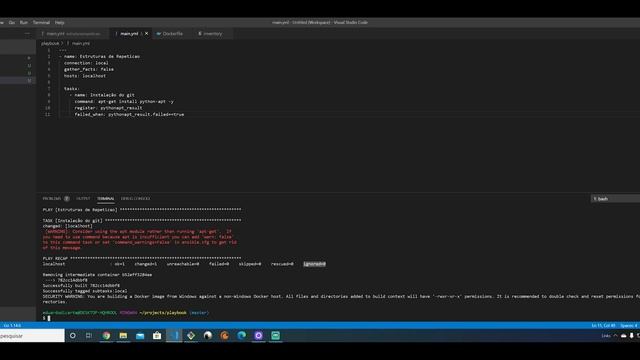
Task: Click the OneDrive cloud tray icon
Action: pyautogui.click(x=624, y=336)
